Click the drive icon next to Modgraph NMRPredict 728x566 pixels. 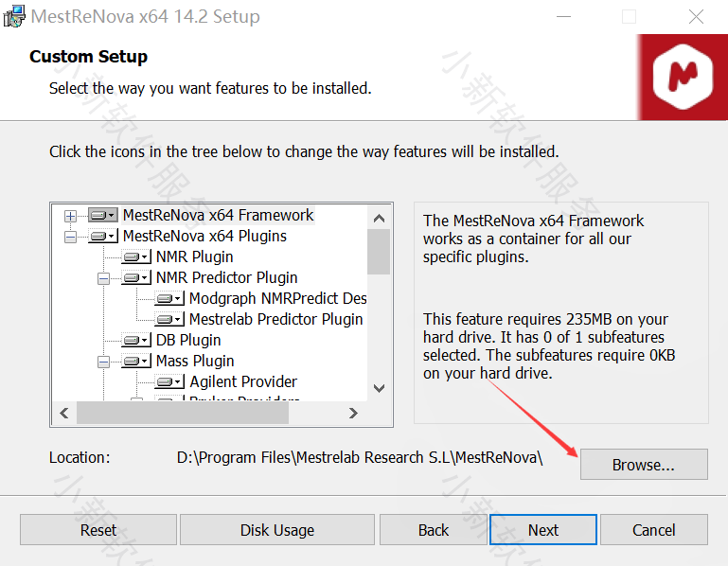coord(169,299)
